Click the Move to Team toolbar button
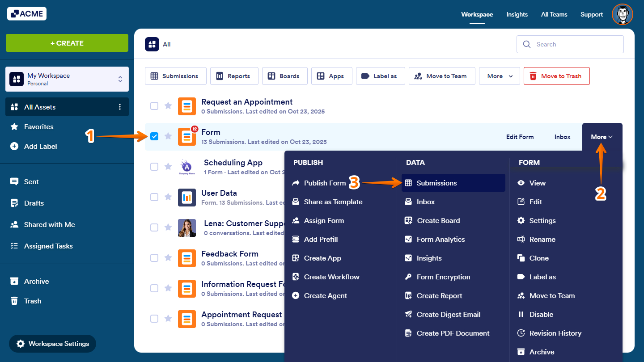 (x=442, y=76)
